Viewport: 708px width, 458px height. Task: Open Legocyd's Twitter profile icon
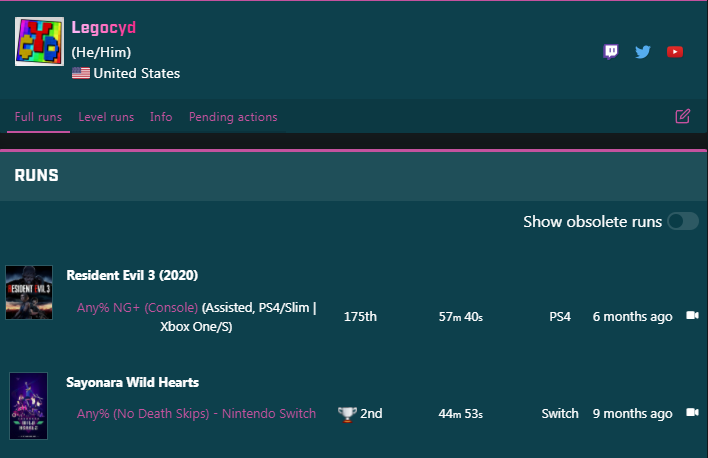(643, 52)
